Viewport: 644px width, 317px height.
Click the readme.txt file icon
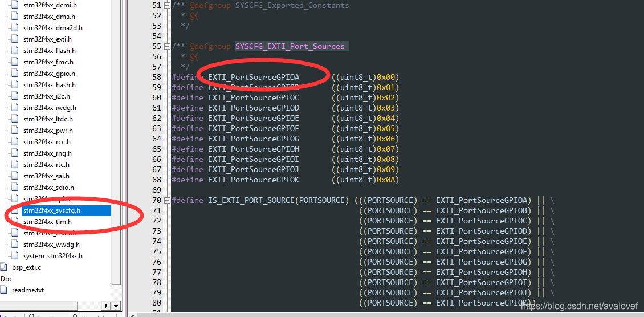point(4,290)
